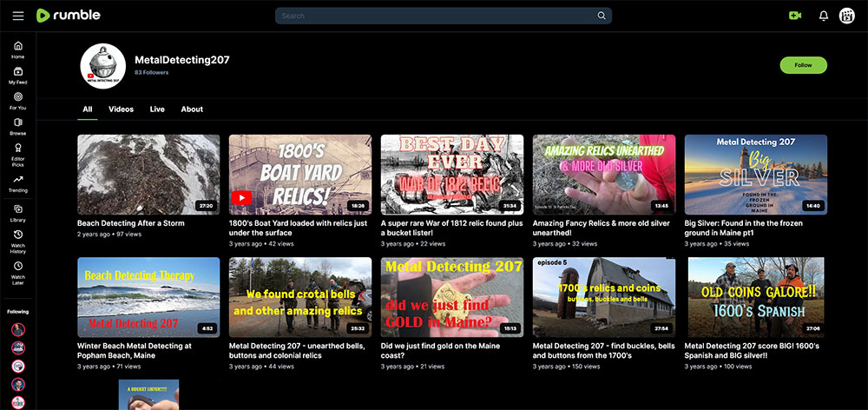868x410 pixels.
Task: Open GOLD in Maine video thumbnail
Action: [x=451, y=297]
